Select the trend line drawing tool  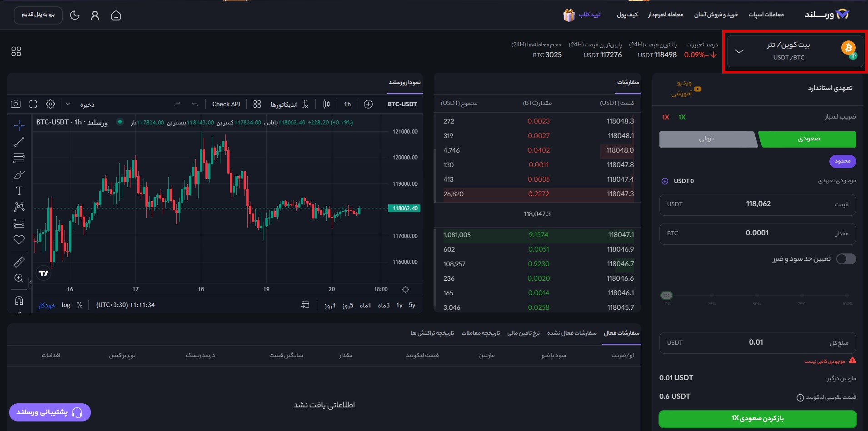(x=19, y=141)
